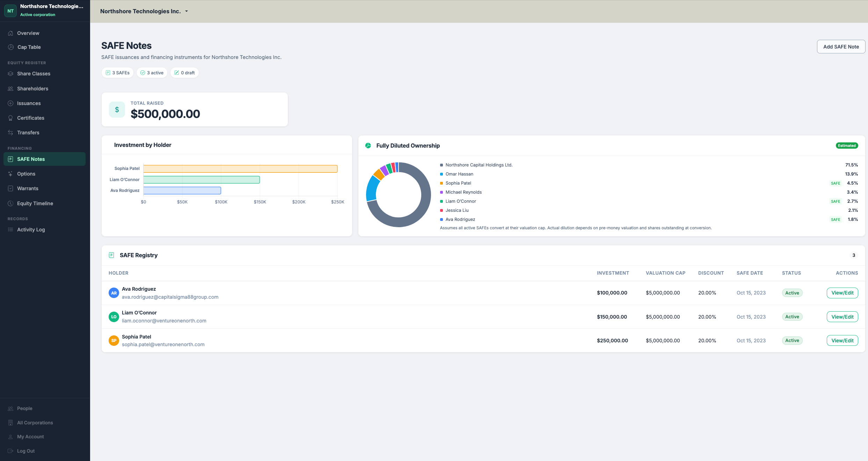Open the Northshore Technologies Inc. corporation switcher
The height and width of the screenshot is (461, 868).
tap(144, 11)
